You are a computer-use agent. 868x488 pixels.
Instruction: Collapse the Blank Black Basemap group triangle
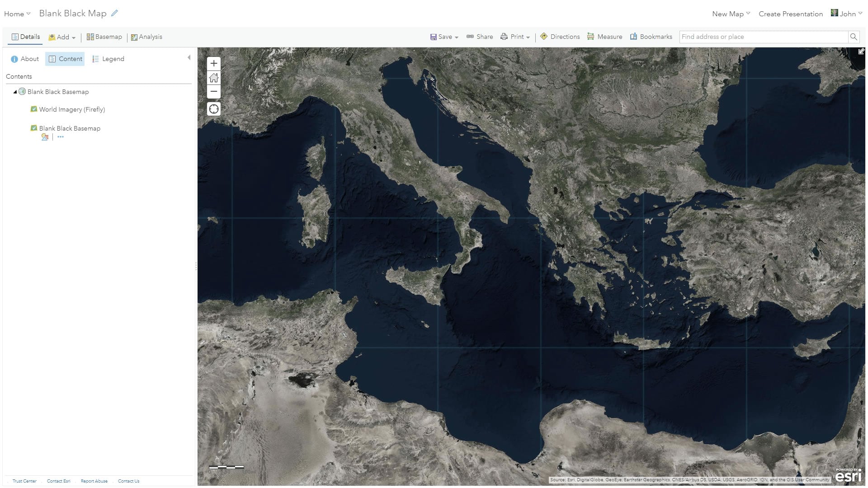pos(15,92)
